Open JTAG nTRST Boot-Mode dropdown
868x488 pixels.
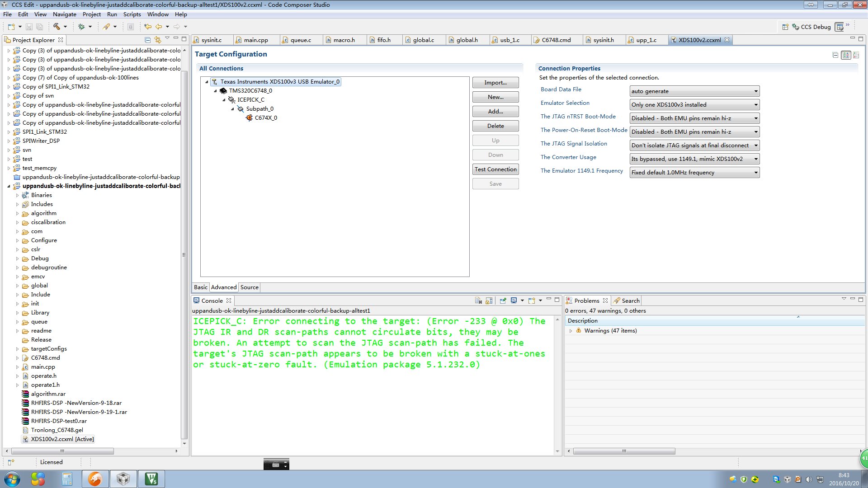tap(694, 118)
